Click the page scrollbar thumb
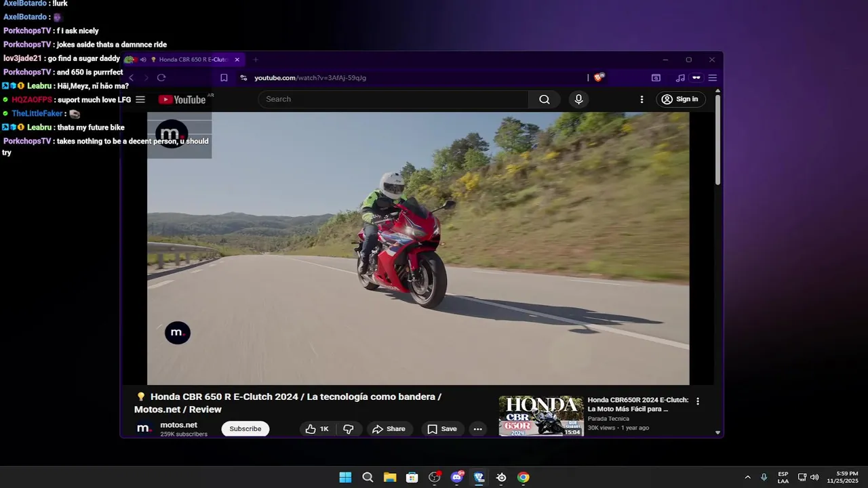Screen dimensions: 868x488 (717, 139)
